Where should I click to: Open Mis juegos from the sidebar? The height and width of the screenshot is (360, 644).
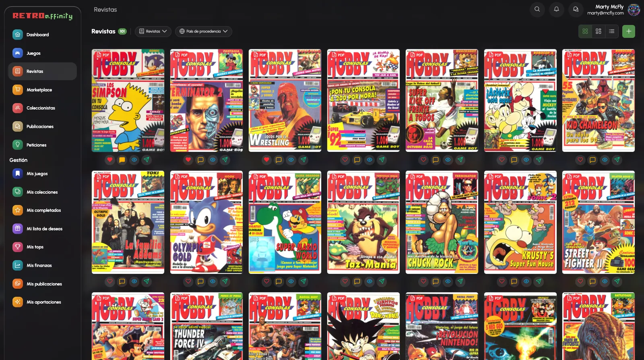click(42, 174)
